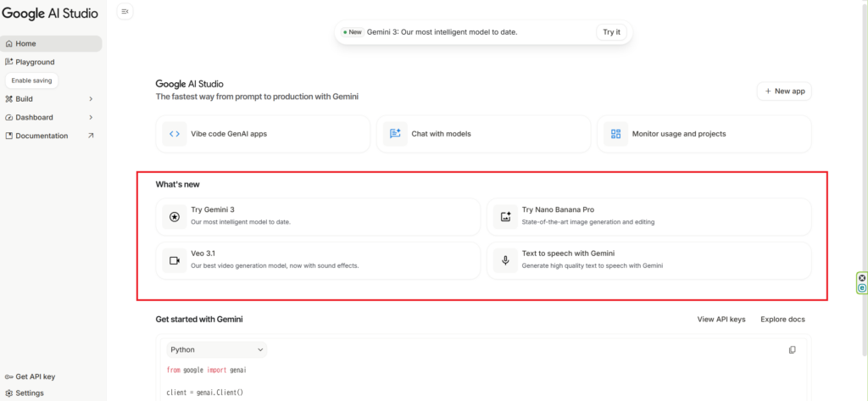Click the Monitor usage grid icon
The image size is (868, 401).
[x=615, y=134]
